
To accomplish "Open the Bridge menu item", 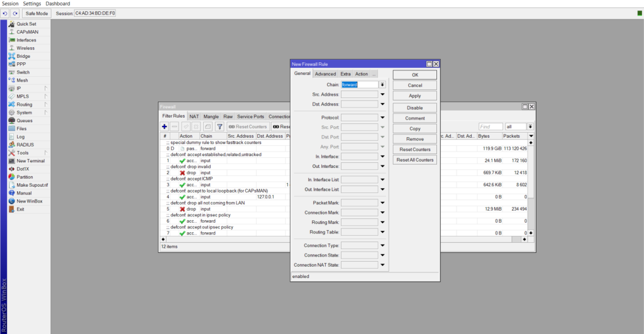I will click(23, 56).
